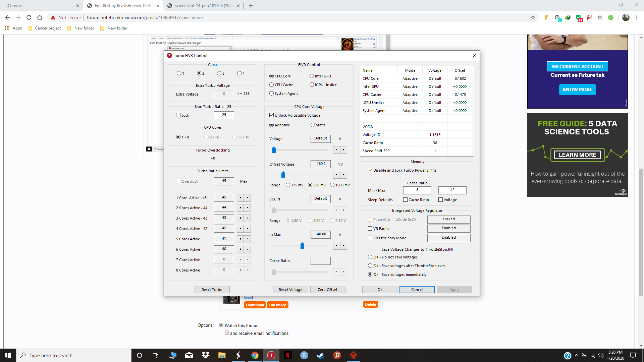Uncheck Unlock Adjustable Voltage

pos(272,115)
